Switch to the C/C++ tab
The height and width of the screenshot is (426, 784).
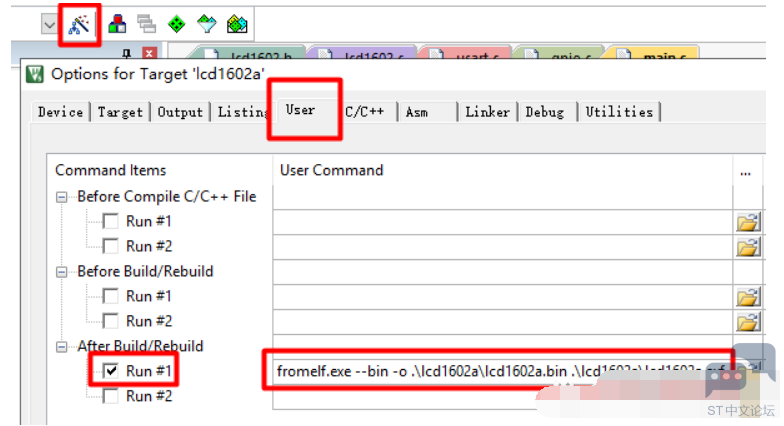[365, 112]
